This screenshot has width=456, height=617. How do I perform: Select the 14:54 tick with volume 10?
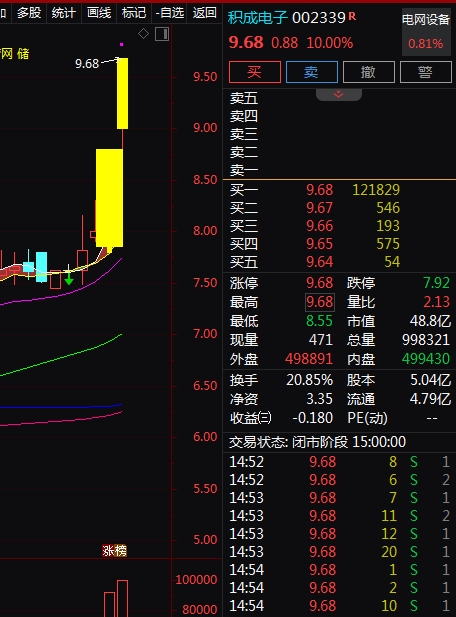coord(340,606)
